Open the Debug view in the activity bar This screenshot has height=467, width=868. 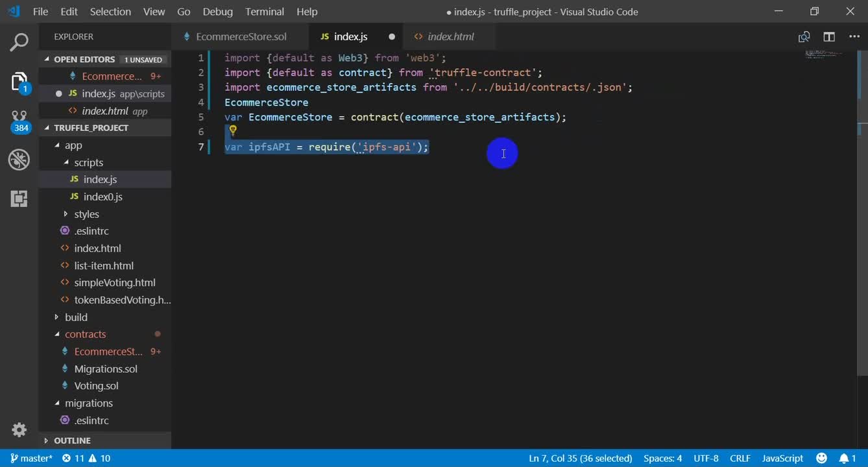[x=19, y=160]
